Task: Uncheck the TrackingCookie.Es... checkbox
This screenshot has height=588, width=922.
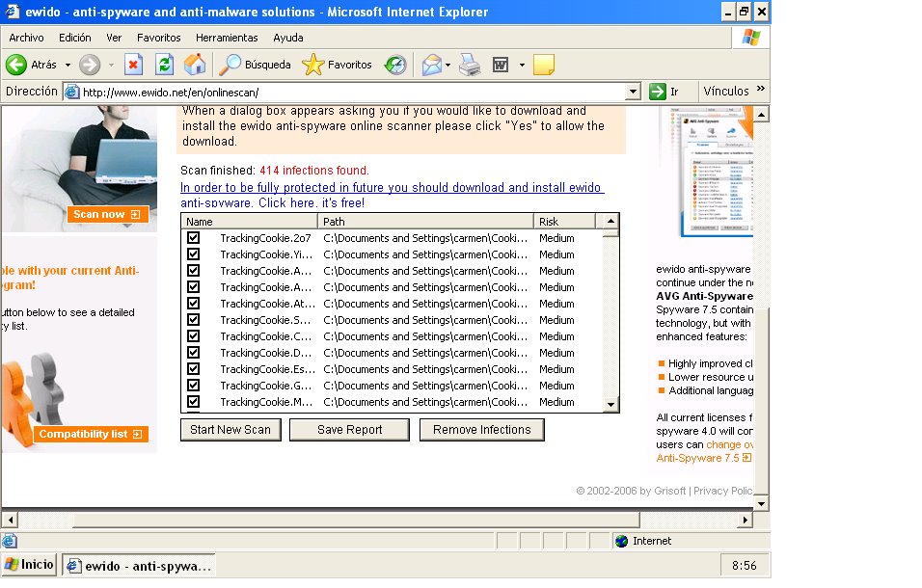Action: 194,369
